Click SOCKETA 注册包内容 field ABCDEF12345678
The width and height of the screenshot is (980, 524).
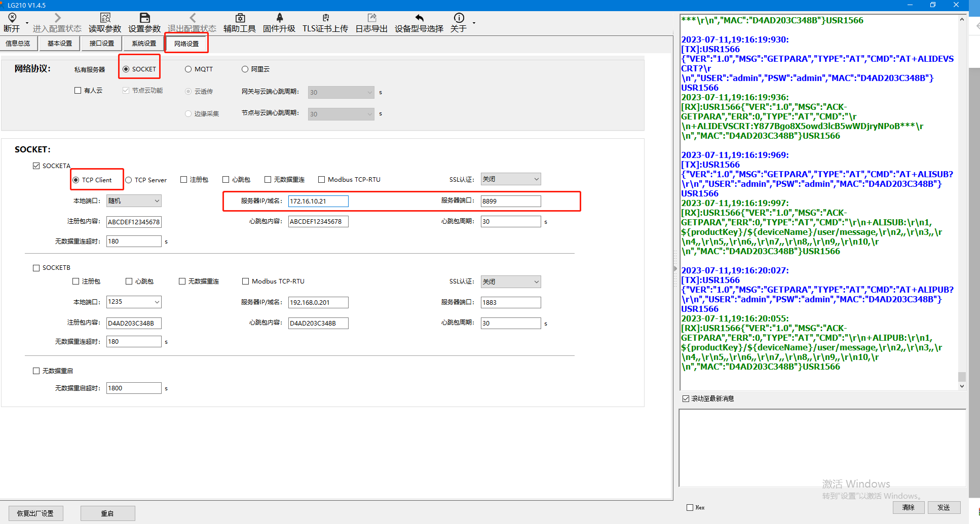pos(134,222)
